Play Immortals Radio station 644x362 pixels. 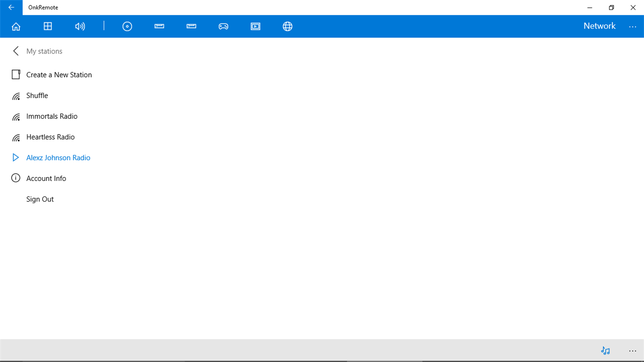point(52,116)
